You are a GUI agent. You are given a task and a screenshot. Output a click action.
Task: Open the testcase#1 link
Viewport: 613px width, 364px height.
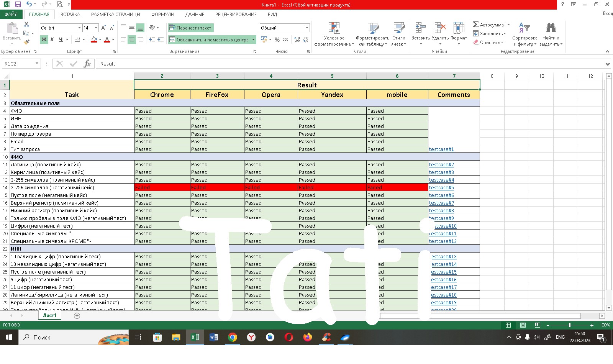tap(441, 149)
